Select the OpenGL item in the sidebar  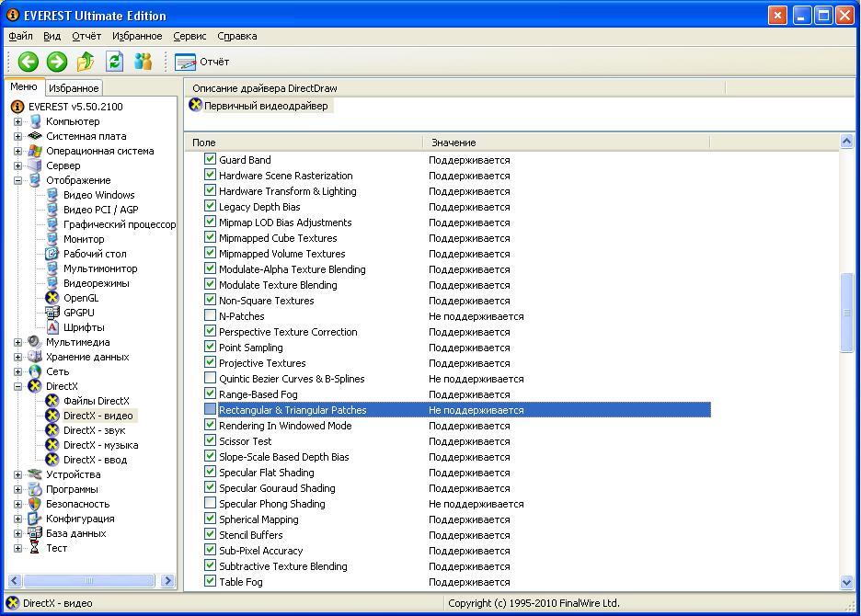(x=81, y=297)
